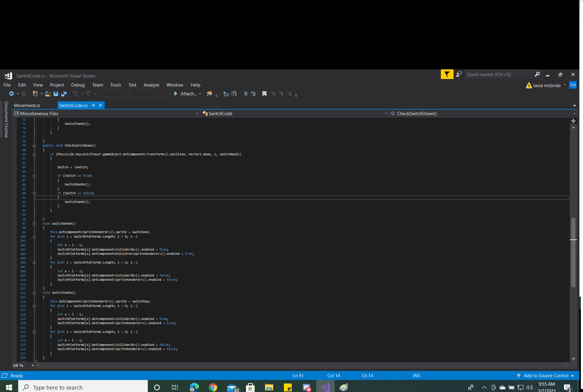The width and height of the screenshot is (583, 392).
Task: Click the Save file toolbar icon
Action: tap(56, 94)
